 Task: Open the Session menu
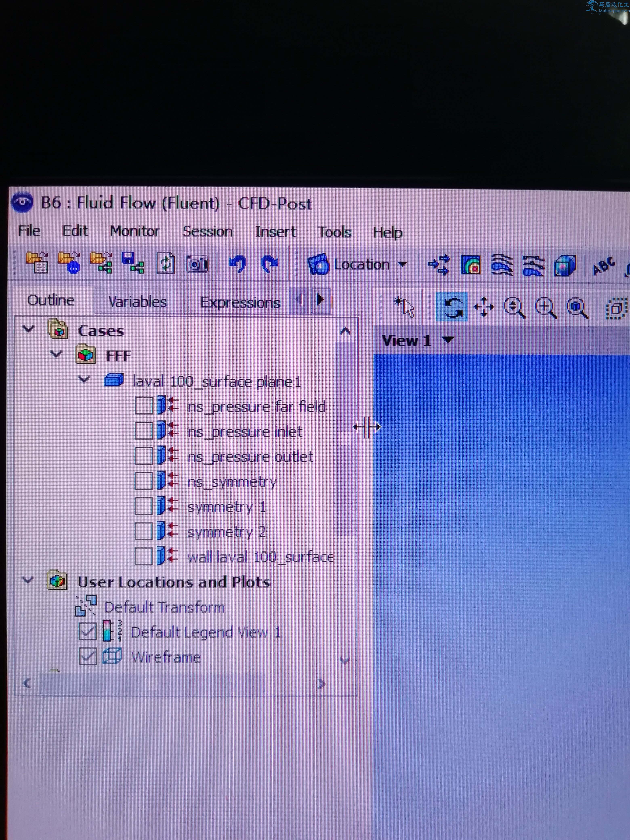(x=207, y=232)
